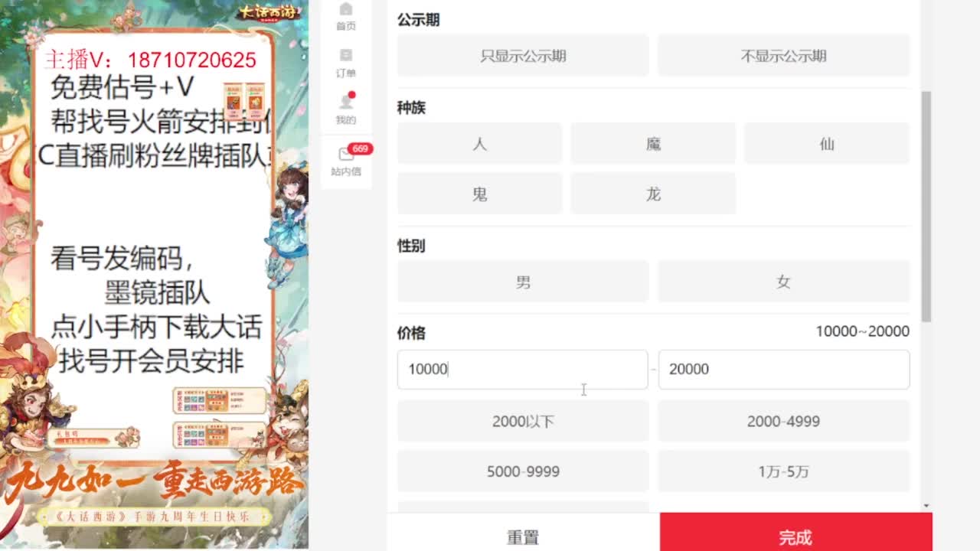Image resolution: width=980 pixels, height=551 pixels.
Task: Click the 种族 section heading
Action: 411,108
